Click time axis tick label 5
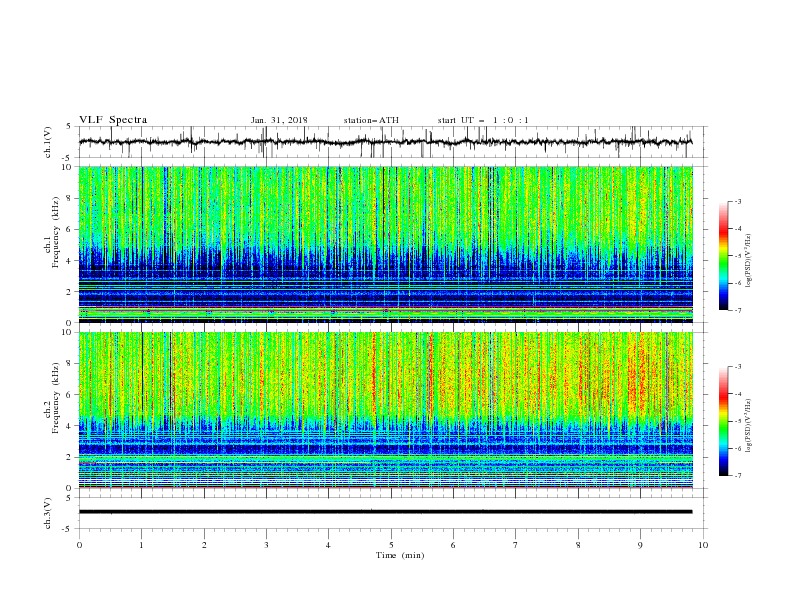The image size is (792, 612). (x=391, y=545)
